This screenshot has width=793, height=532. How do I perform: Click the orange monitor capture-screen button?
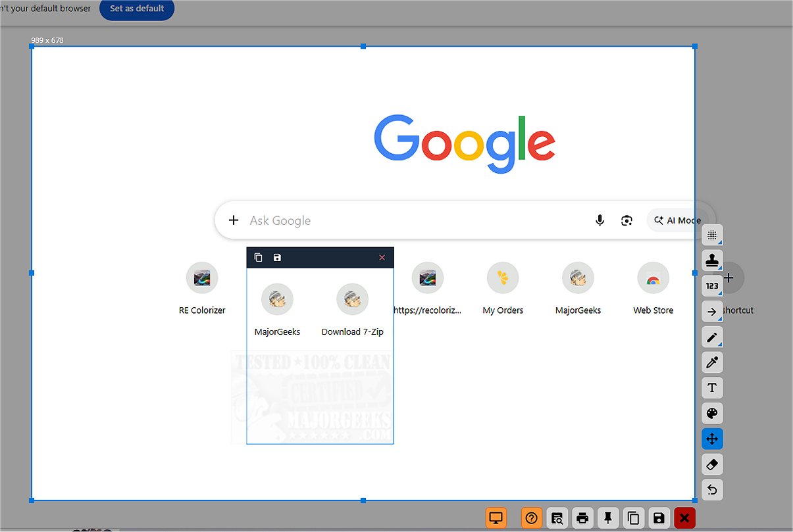tap(497, 518)
